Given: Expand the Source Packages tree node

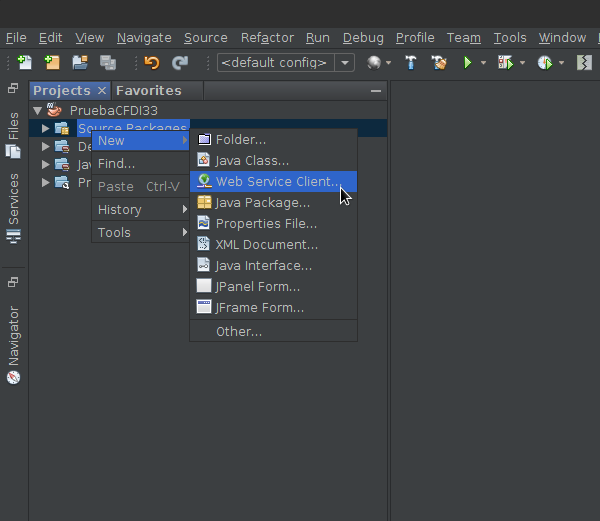Looking at the screenshot, I should pos(46,129).
